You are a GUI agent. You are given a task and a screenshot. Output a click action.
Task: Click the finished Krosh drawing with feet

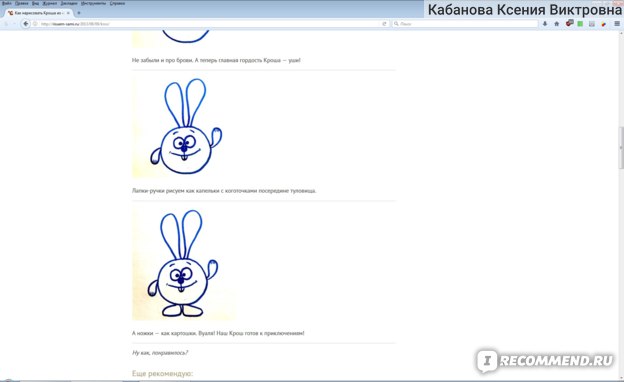184,263
